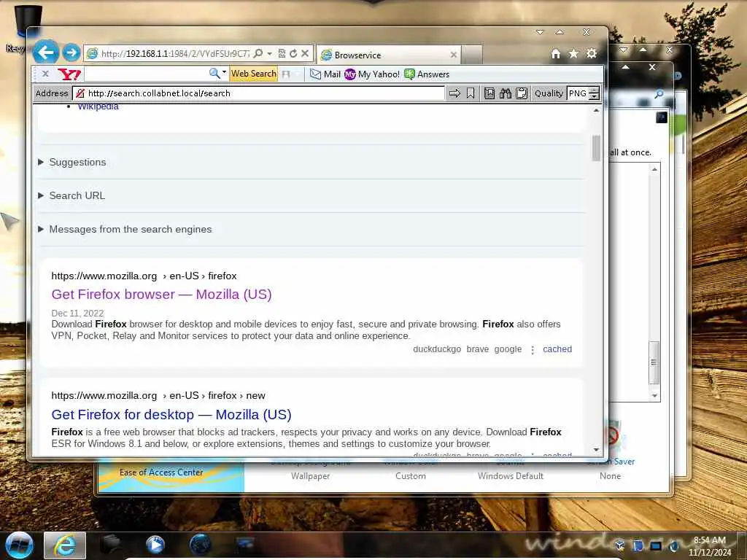Open Yahoo Mail from the toolbar
747x560 pixels.
(325, 74)
